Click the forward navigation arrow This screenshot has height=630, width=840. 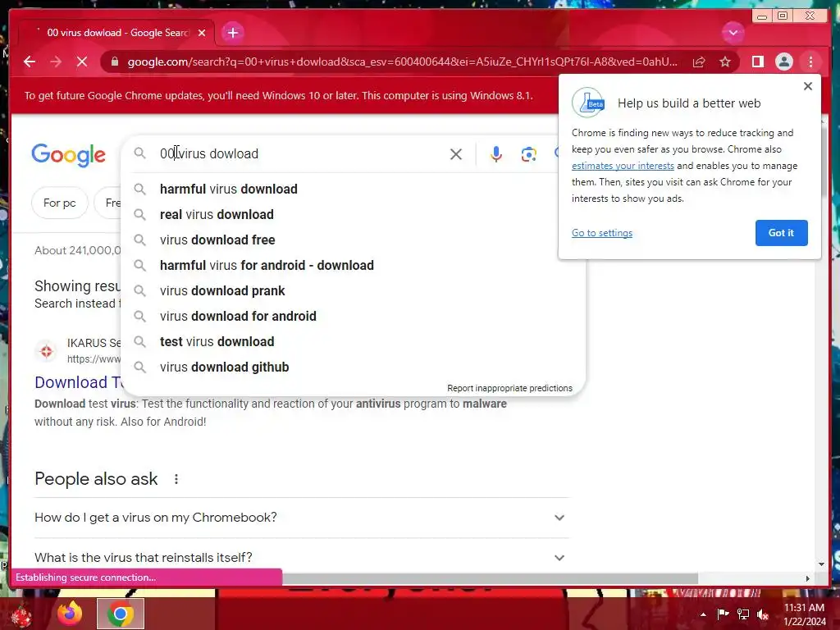click(56, 62)
